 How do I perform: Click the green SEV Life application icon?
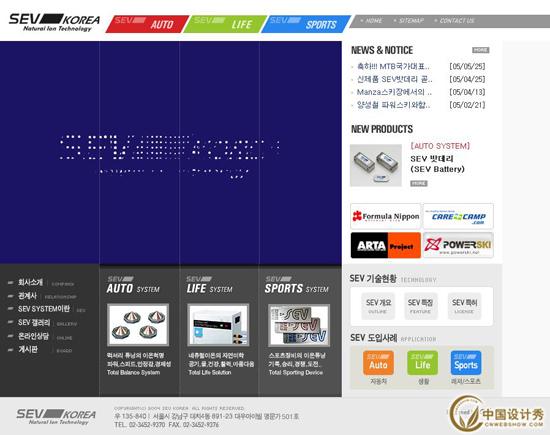(422, 363)
